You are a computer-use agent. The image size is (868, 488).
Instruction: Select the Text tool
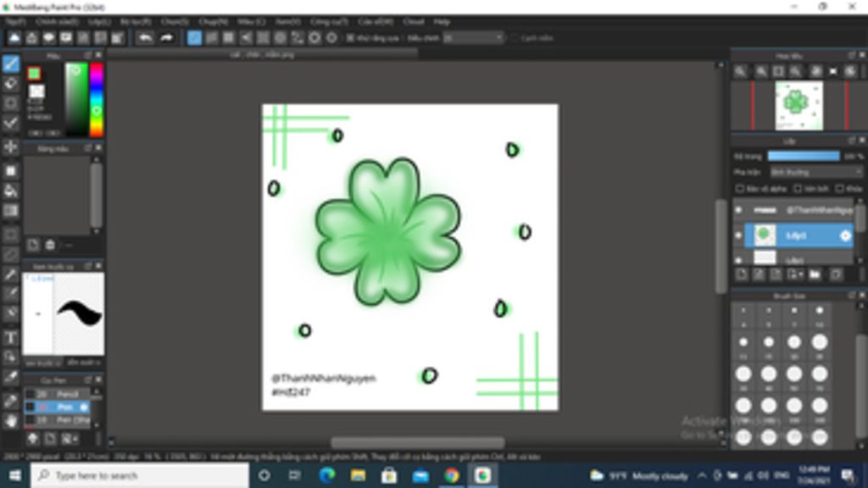click(10, 337)
